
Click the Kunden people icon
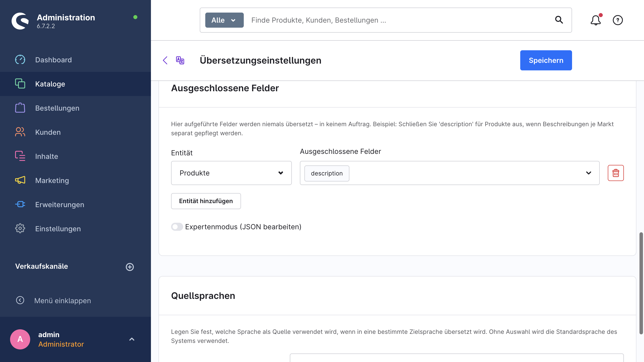[x=20, y=132]
